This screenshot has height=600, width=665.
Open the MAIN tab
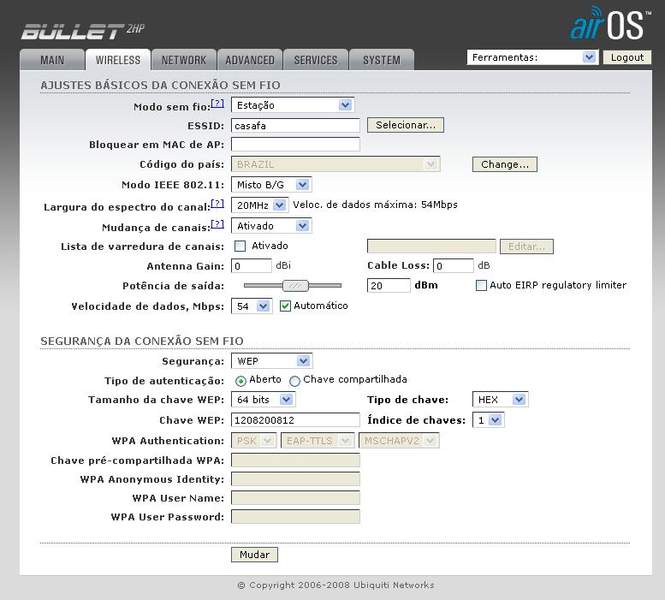[52, 60]
